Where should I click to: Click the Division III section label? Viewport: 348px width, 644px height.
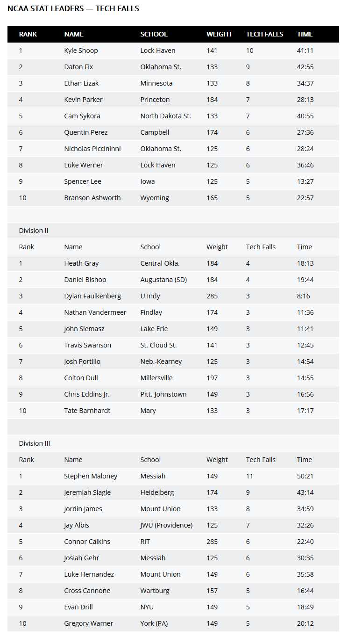pyautogui.click(x=35, y=443)
